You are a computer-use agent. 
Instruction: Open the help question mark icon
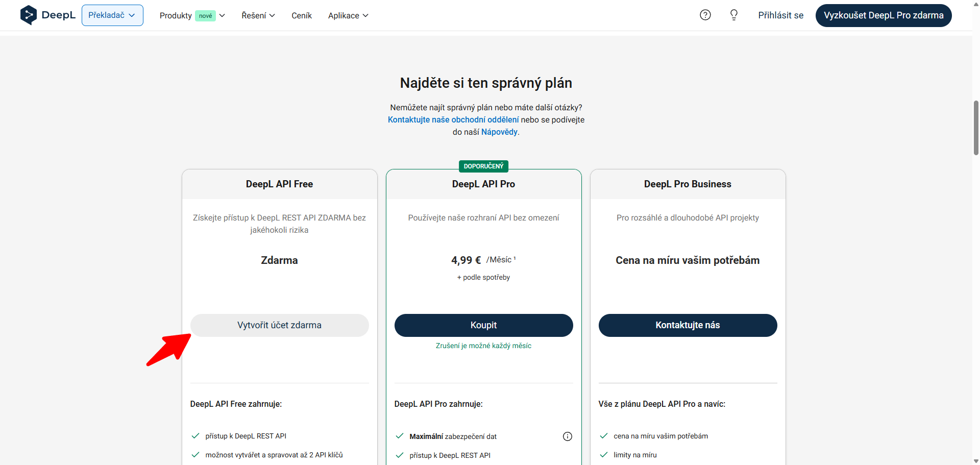point(705,15)
